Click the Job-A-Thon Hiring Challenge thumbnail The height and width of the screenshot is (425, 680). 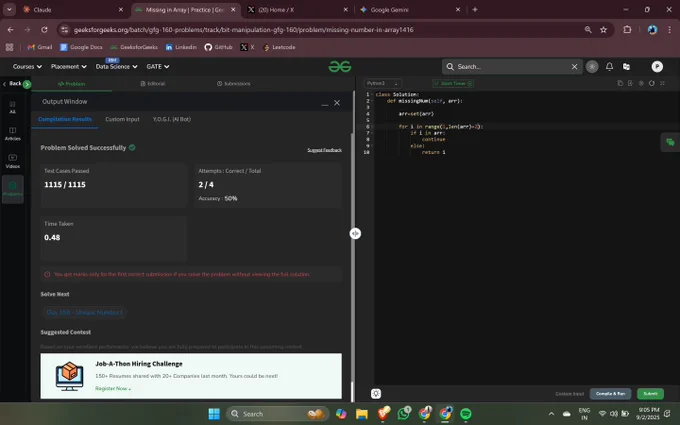click(69, 376)
